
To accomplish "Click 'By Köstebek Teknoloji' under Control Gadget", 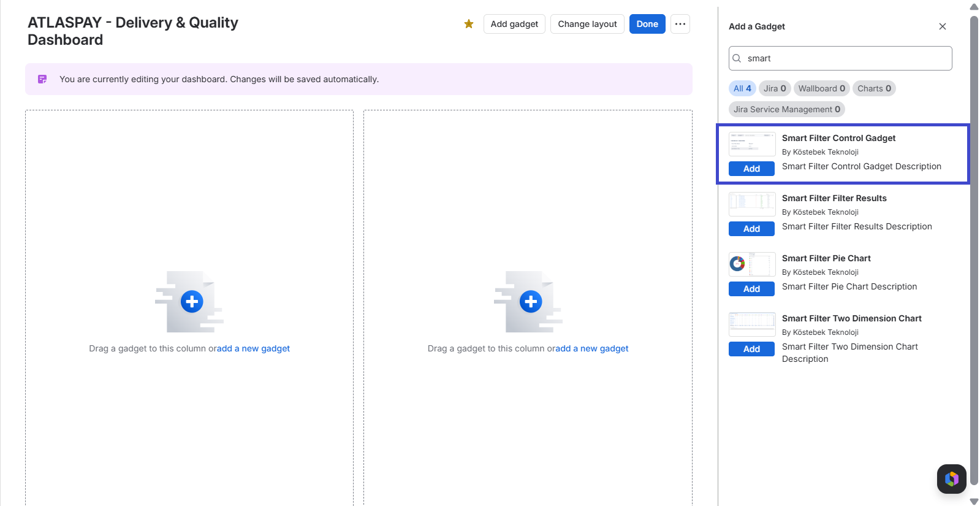I will (x=820, y=152).
